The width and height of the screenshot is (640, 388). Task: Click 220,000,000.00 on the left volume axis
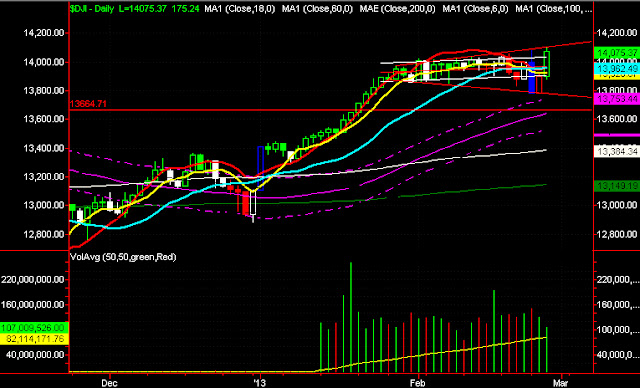click(33, 279)
